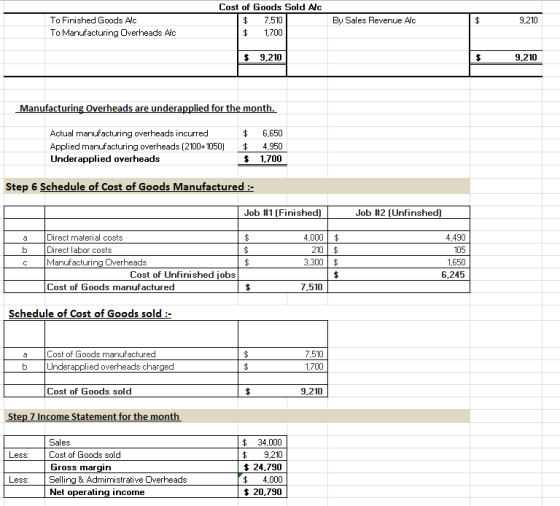This screenshot has height=506, width=560.
Task: Select the 4,490 direct material cost for Job #2
Action: [456, 238]
